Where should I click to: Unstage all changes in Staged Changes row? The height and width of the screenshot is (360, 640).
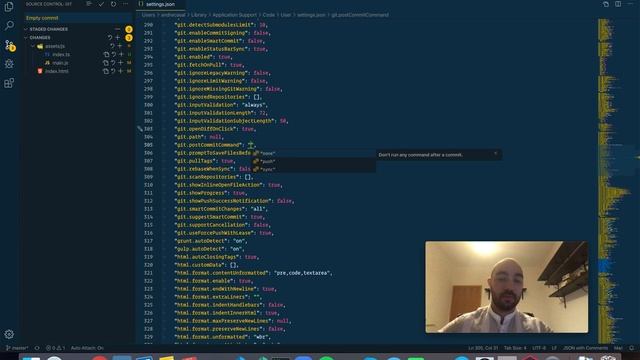point(118,29)
